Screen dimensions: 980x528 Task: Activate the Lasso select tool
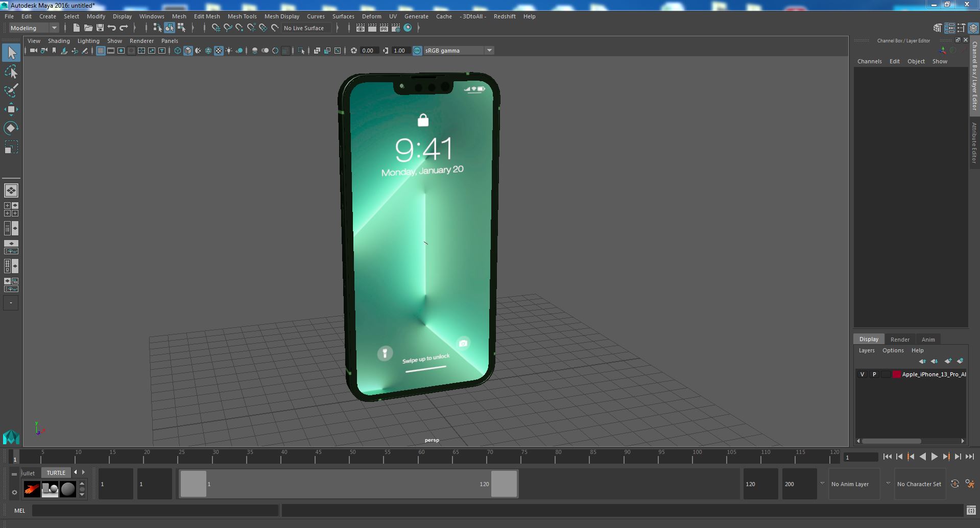point(11,72)
